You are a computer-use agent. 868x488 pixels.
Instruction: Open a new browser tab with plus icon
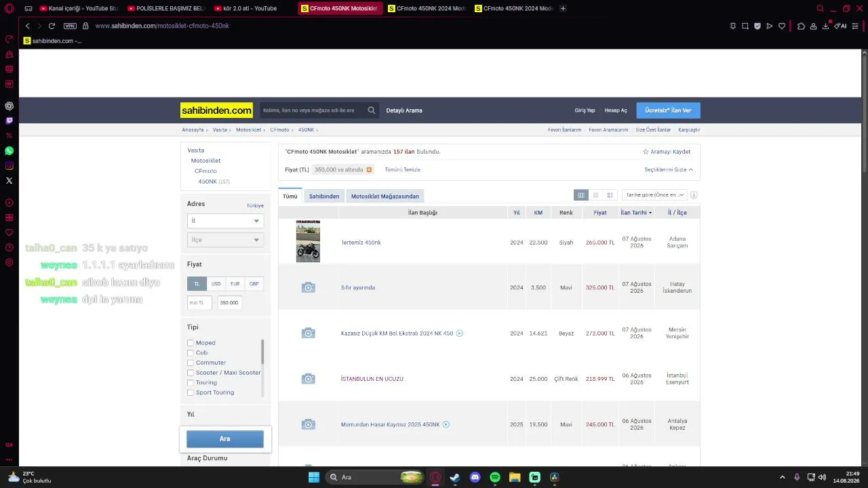pos(563,9)
